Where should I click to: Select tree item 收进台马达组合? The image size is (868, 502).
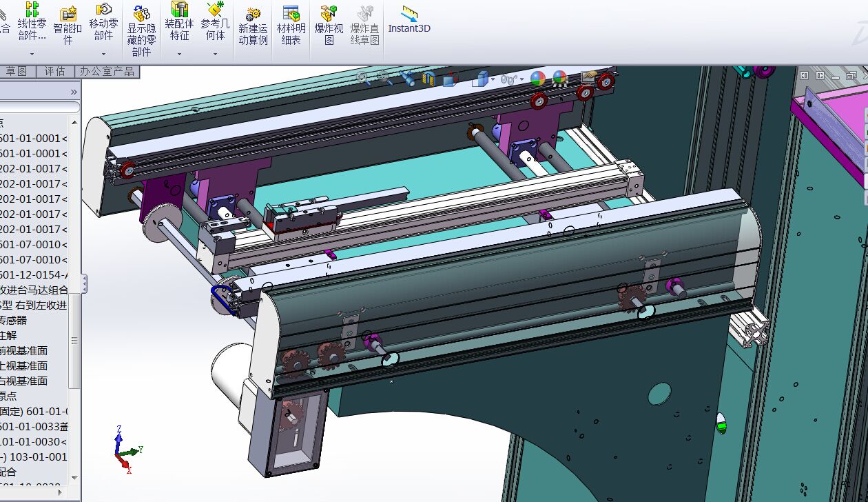pos(34,290)
